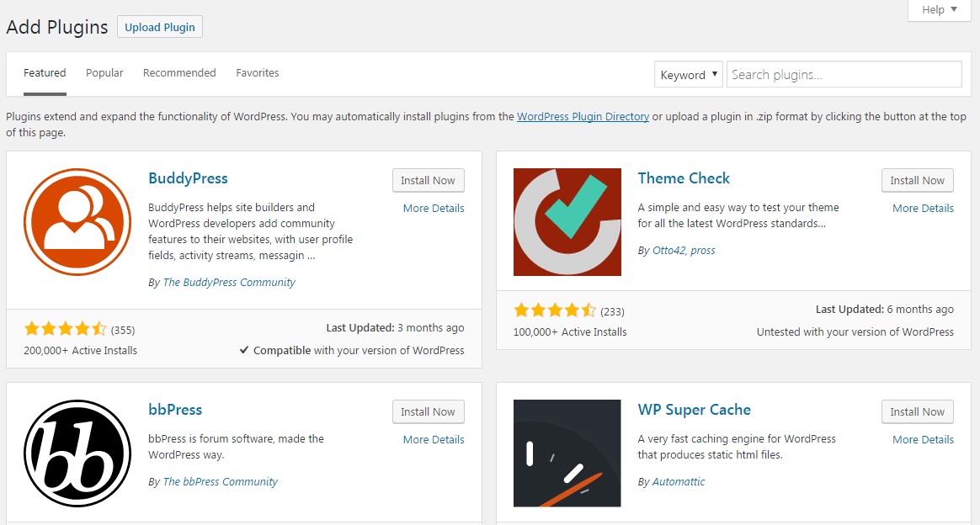This screenshot has width=980, height=525.
Task: Click the BuddyPress rating count (355)
Action: (123, 331)
